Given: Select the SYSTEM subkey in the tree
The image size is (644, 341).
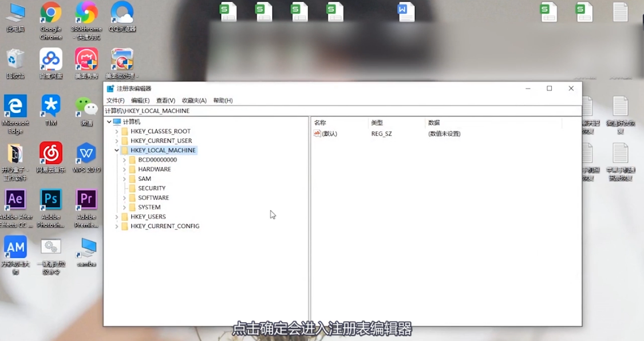Looking at the screenshot, I should coord(150,207).
